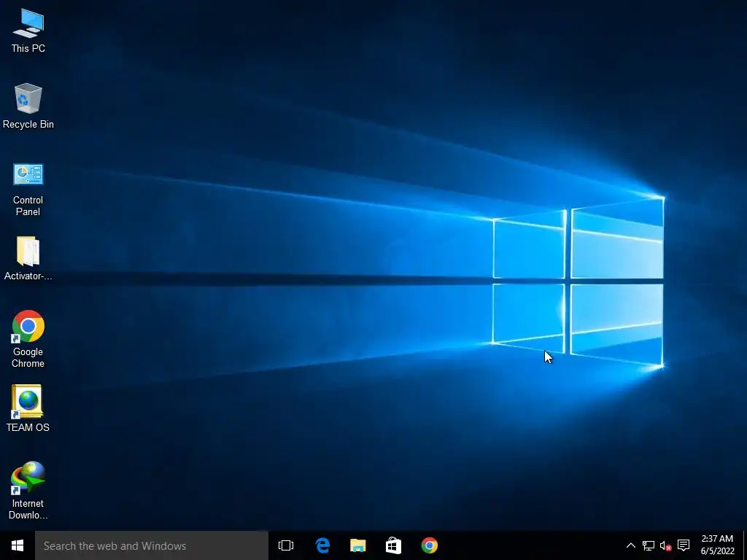Screen dimensions: 747x560
Task: Open the Windows Start menu
Action: [x=18, y=545]
